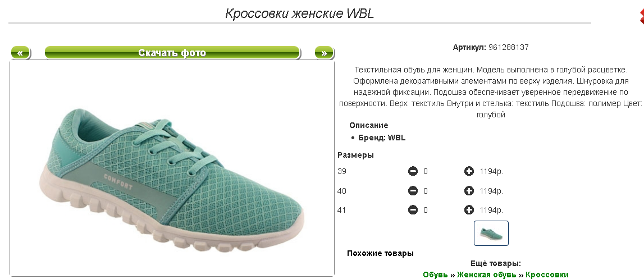Increase quantity for size 40 with plus icon

469,191
